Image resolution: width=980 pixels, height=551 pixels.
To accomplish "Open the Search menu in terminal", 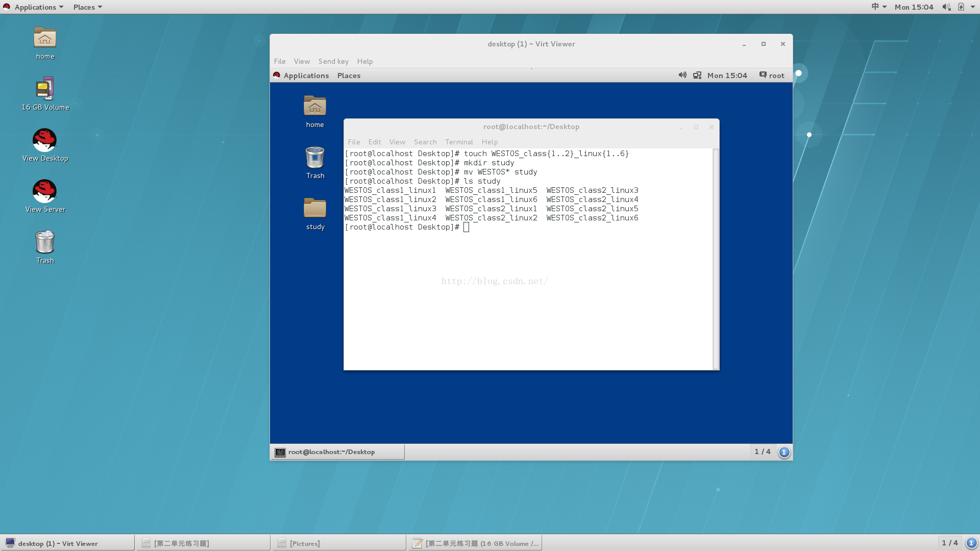I will (x=425, y=142).
